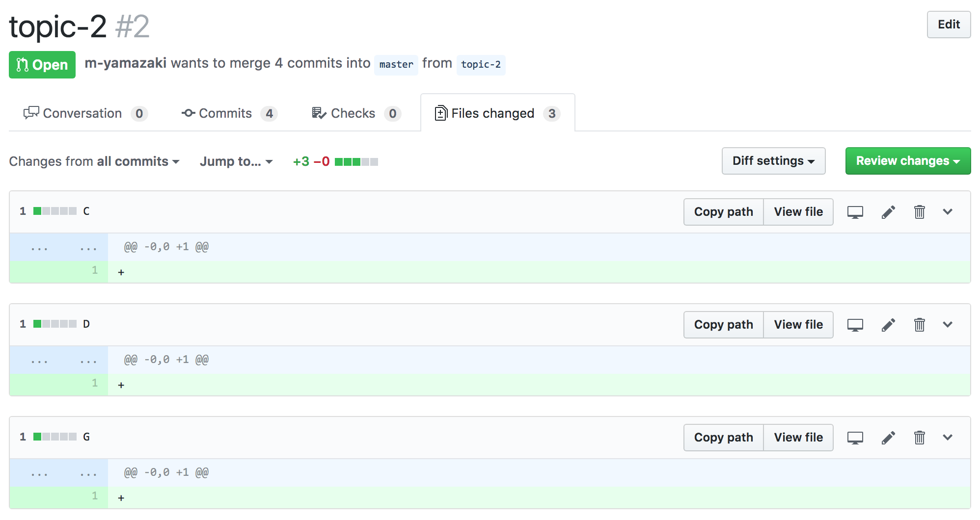Click the pencil edit icon for file G
This screenshot has height=520, width=980.
pyautogui.click(x=888, y=438)
